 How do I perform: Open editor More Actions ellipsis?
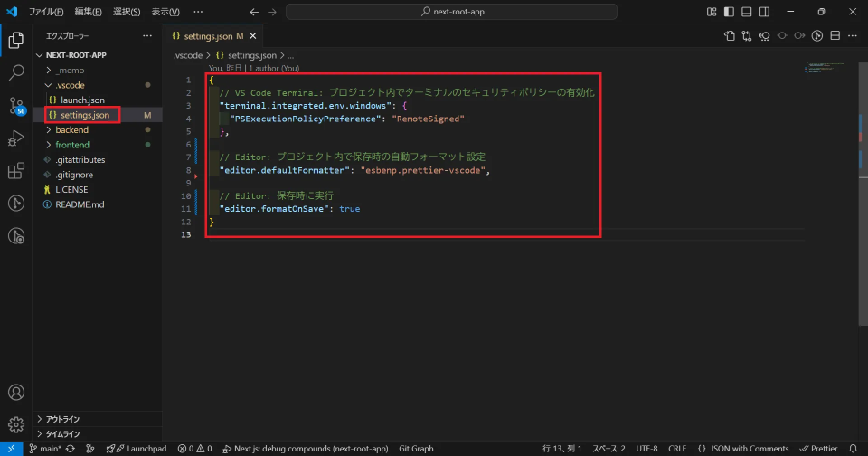pos(853,36)
